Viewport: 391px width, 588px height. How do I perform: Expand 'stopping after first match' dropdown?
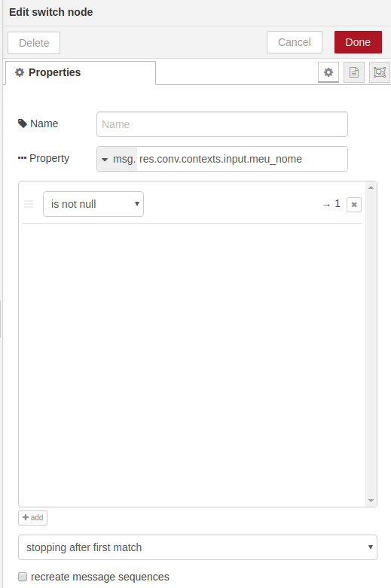197,547
